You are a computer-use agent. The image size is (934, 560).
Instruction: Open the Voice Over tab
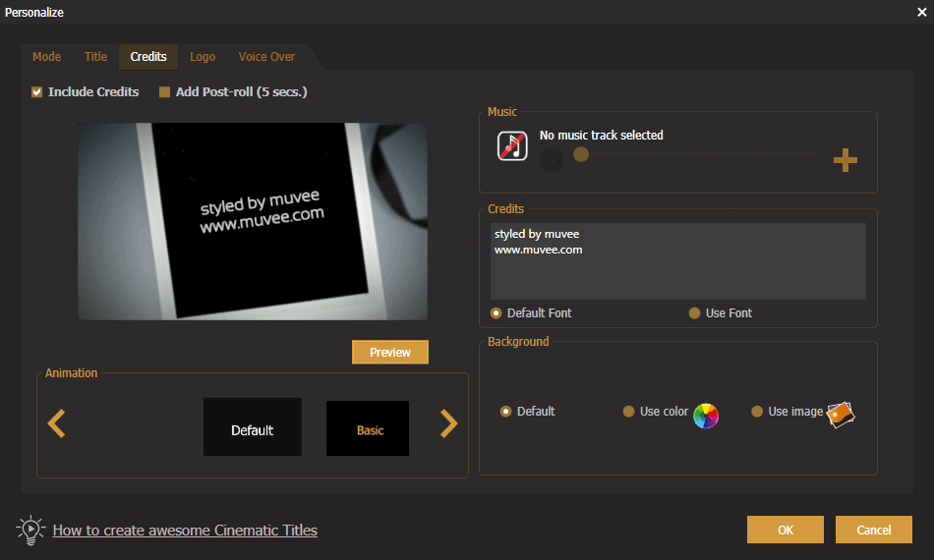(x=266, y=57)
